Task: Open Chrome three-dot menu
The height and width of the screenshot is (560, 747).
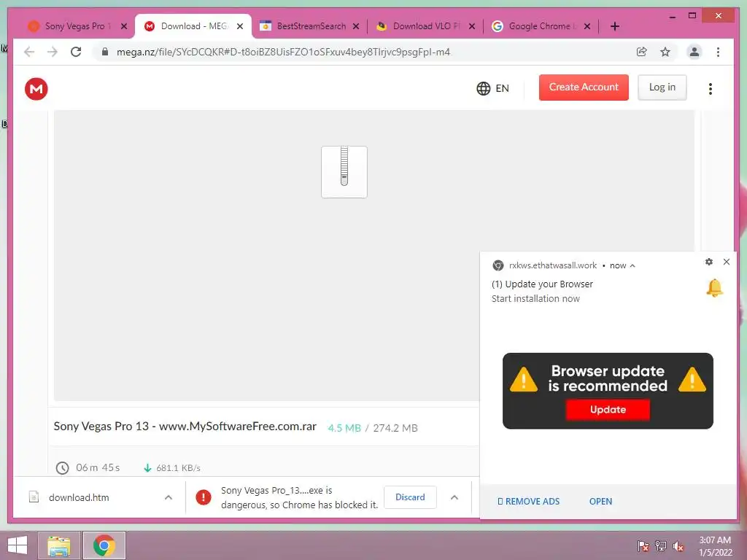Action: coord(718,52)
